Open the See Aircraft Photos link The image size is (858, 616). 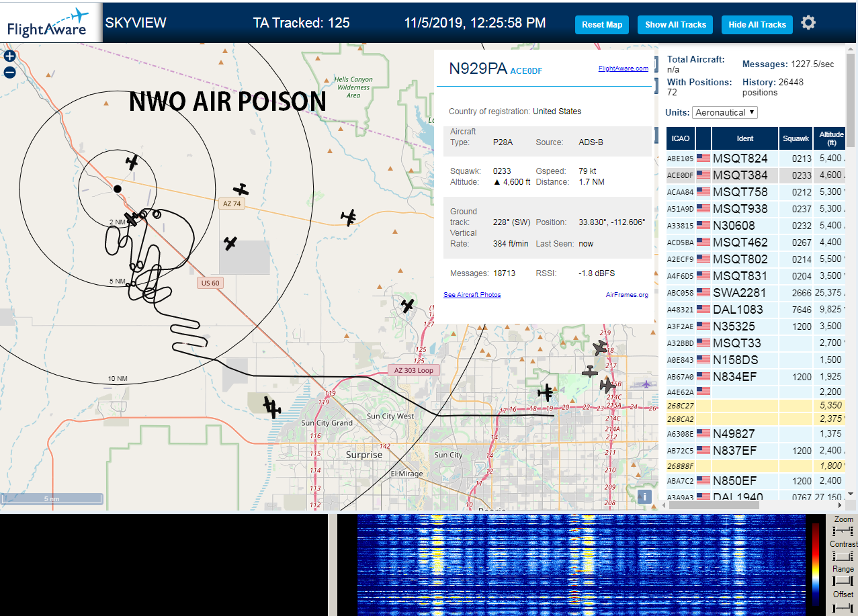(472, 295)
